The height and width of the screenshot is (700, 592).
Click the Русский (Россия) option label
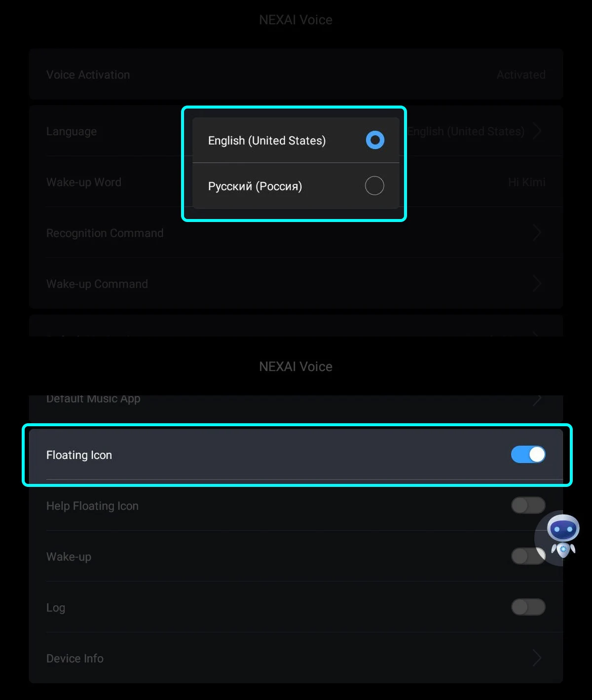(x=255, y=186)
